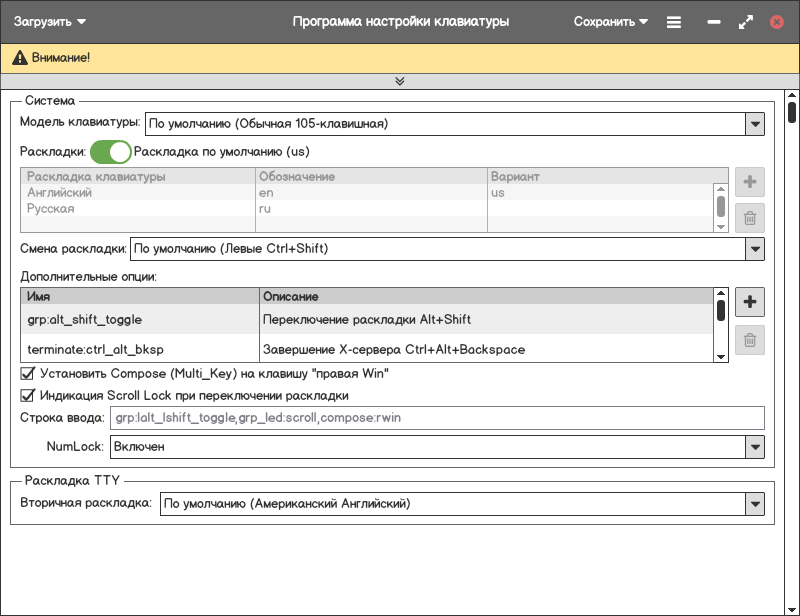Expand the NumLock dropdown
Viewport: 800px width, 616px height.
coord(755,447)
